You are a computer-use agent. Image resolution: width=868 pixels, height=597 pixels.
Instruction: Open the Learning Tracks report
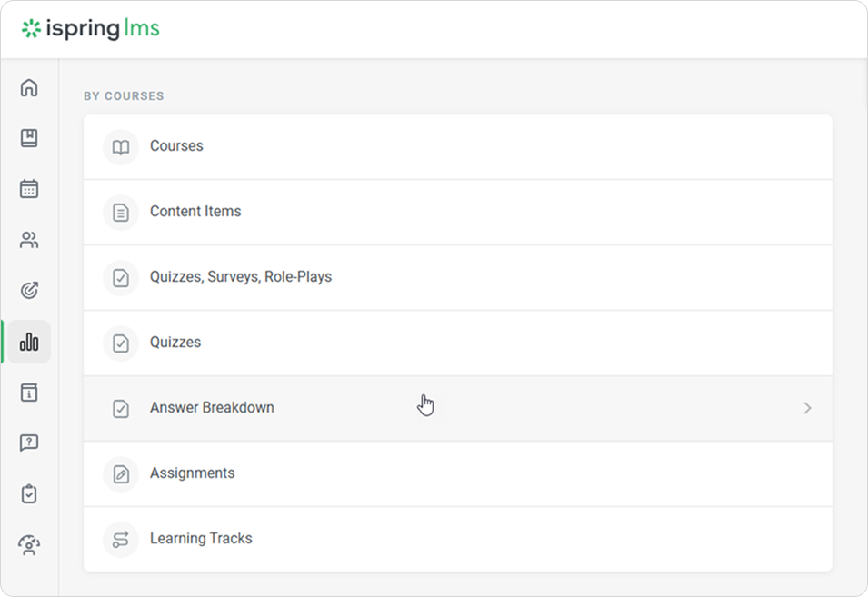click(201, 539)
